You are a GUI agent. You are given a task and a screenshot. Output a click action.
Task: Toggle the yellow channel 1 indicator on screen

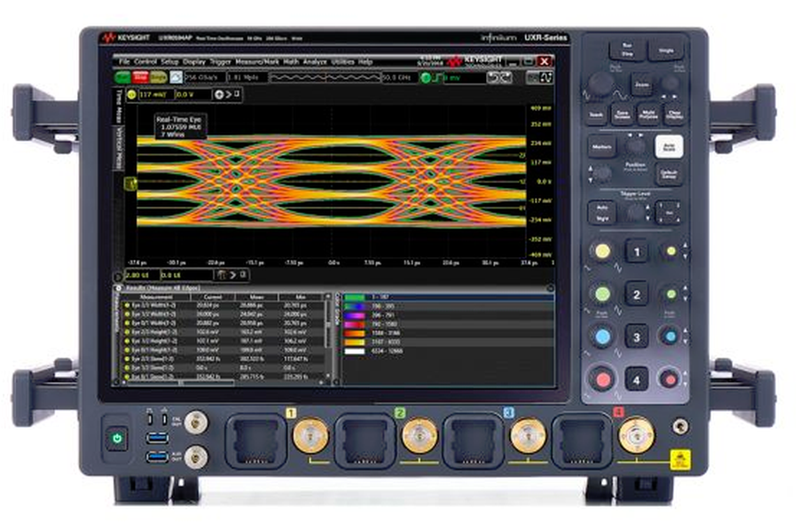click(131, 93)
